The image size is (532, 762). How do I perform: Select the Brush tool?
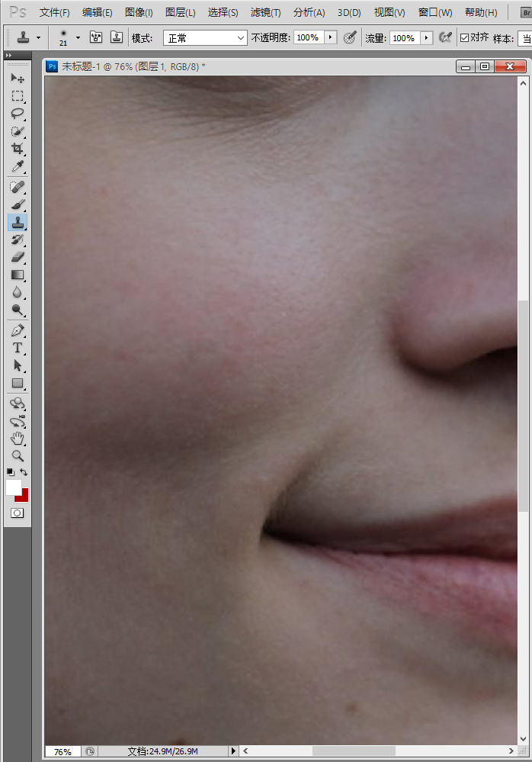tap(18, 204)
